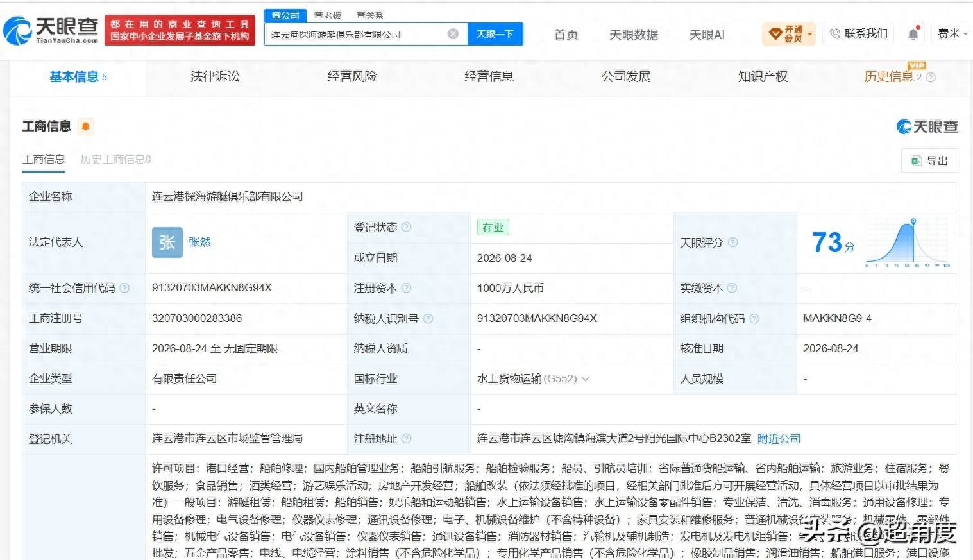Open the 开通会员 membership dropdown arrow

tap(810, 34)
